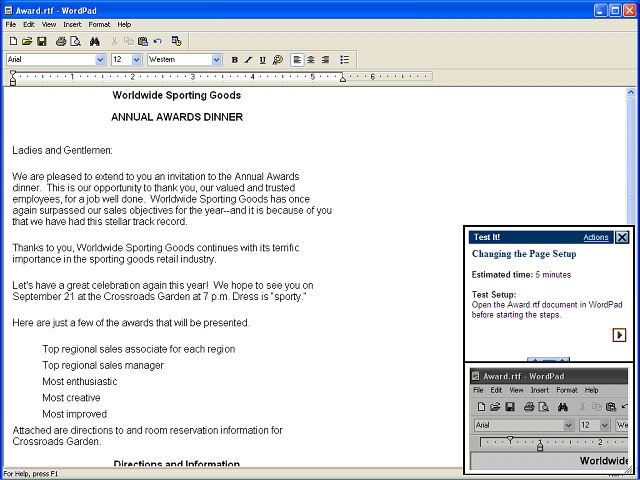
Task: Click the "Top regional sales manager" line
Action: coord(103,365)
